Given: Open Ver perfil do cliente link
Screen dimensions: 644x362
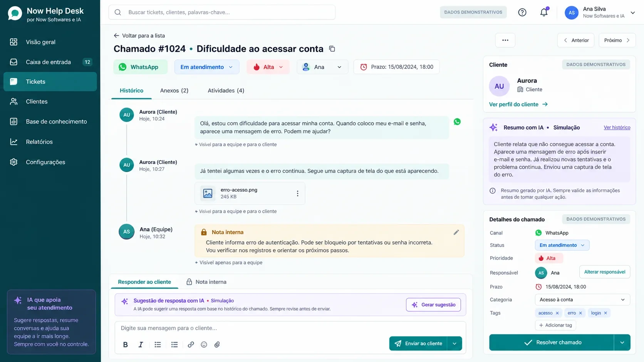Looking at the screenshot, I should [x=518, y=104].
